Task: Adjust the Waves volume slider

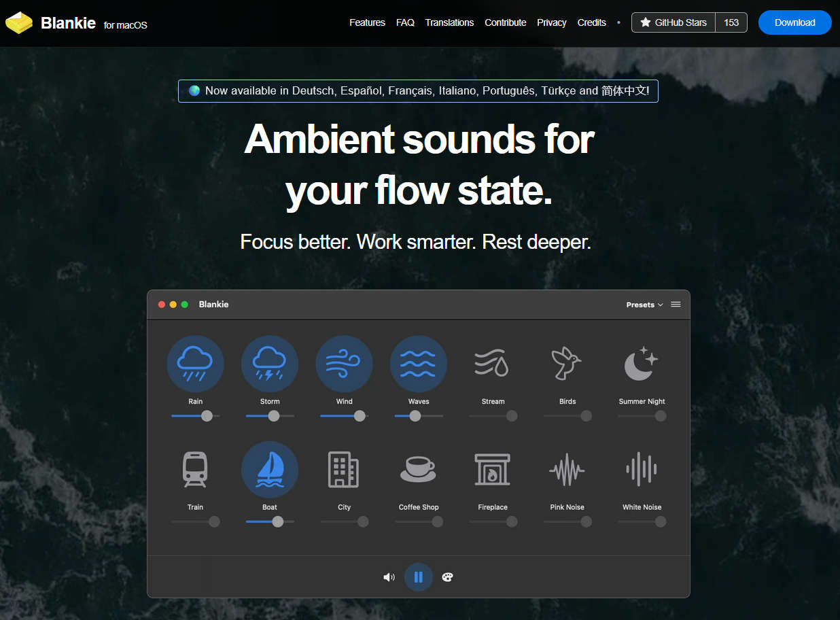Action: coord(419,416)
